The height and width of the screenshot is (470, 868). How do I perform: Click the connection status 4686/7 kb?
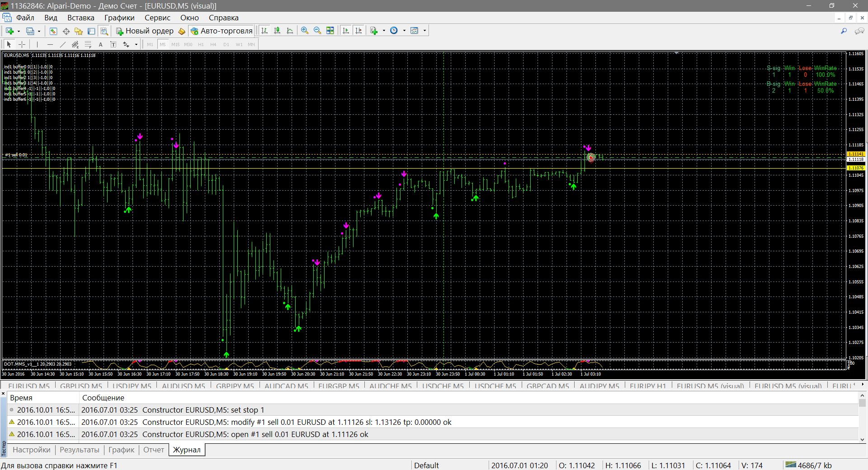pyautogui.click(x=809, y=465)
